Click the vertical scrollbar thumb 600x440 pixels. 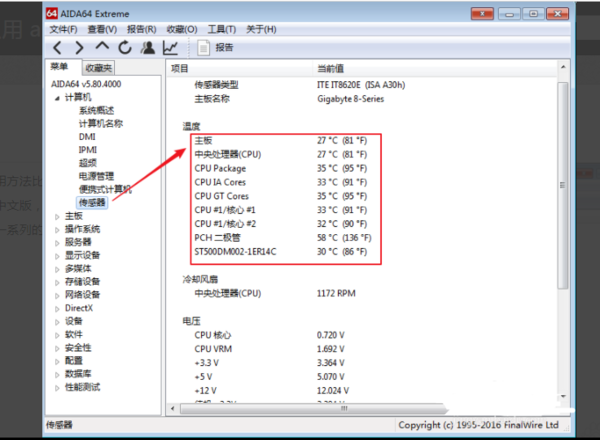[x=563, y=185]
